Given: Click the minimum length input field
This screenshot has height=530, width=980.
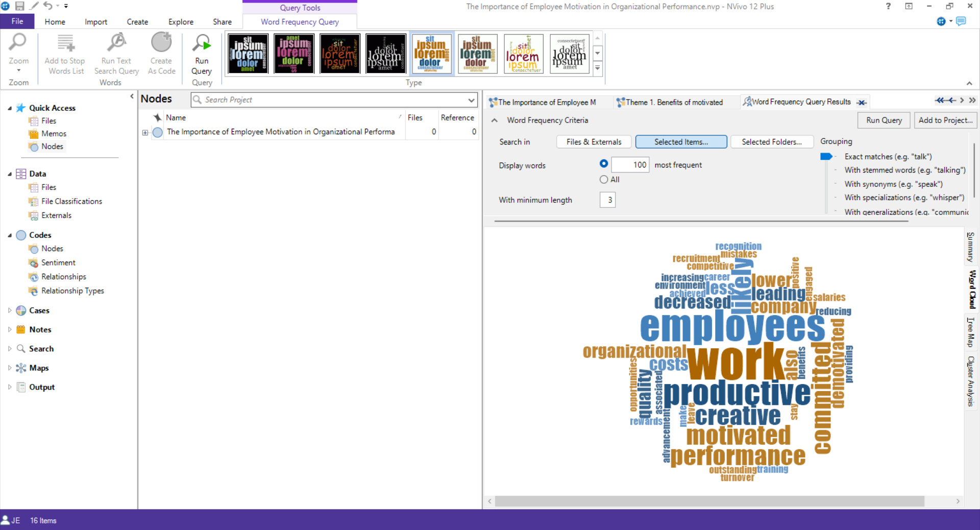Looking at the screenshot, I should (607, 200).
